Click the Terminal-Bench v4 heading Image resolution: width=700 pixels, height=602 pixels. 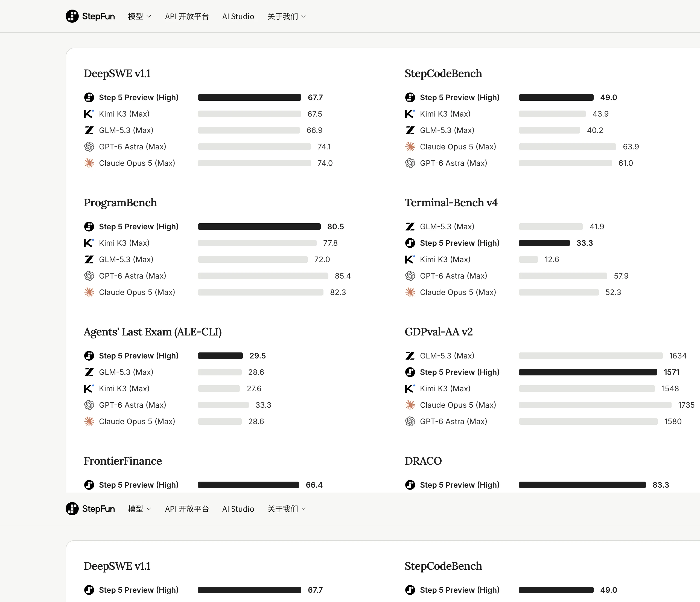pyautogui.click(x=451, y=202)
